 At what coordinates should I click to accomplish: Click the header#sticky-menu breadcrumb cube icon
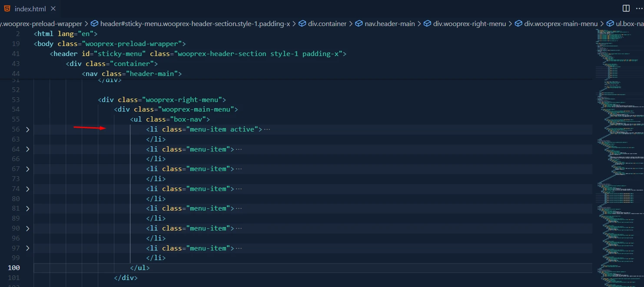point(94,24)
